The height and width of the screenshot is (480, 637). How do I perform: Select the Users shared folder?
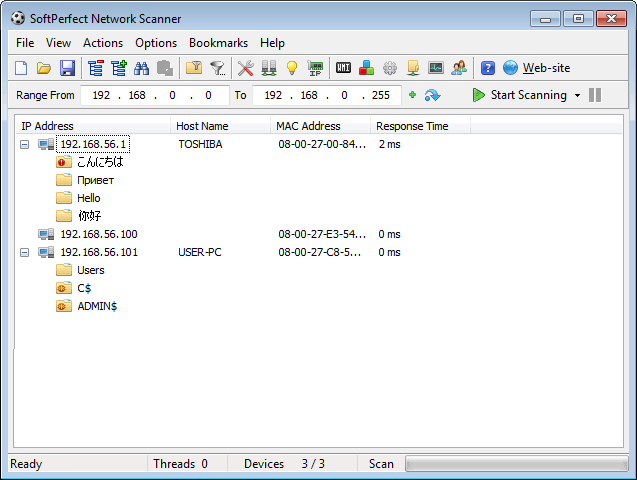point(91,270)
